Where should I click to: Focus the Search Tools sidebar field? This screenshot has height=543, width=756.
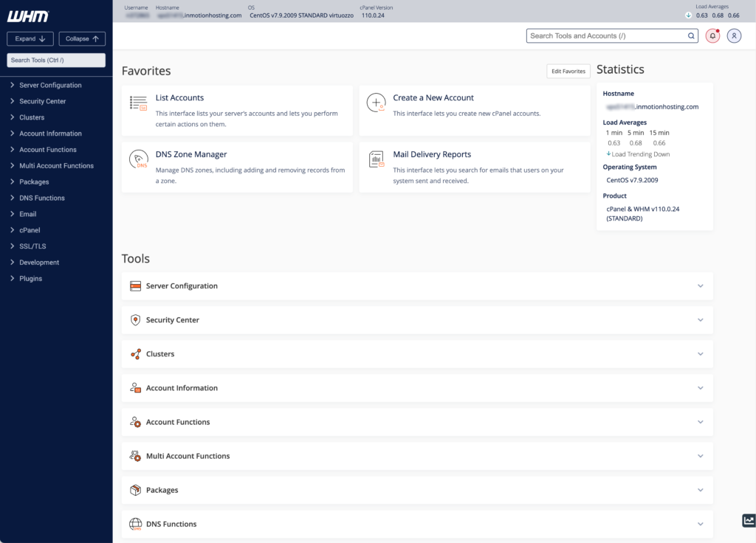pyautogui.click(x=56, y=60)
